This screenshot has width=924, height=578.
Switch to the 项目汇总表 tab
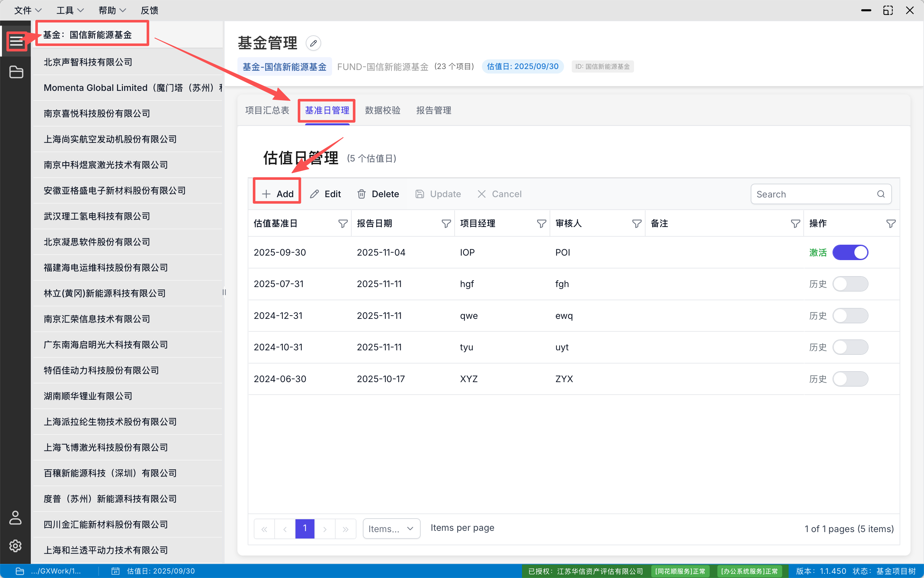(x=267, y=110)
